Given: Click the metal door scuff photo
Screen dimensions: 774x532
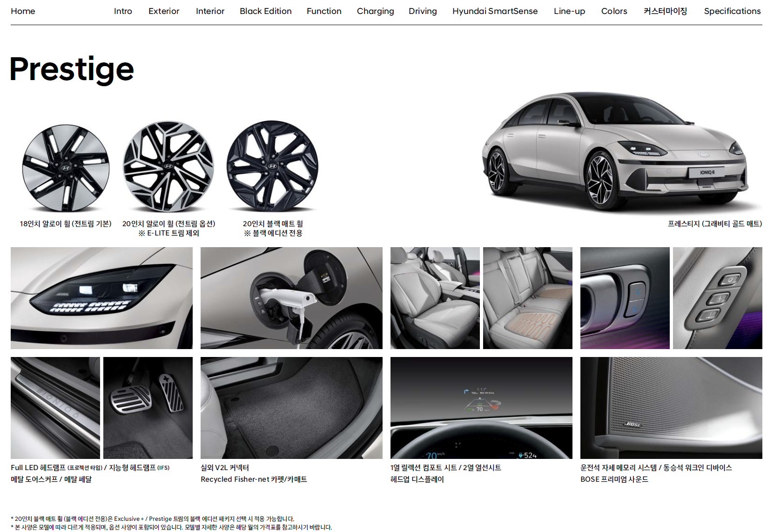Looking at the screenshot, I should click(55, 408).
